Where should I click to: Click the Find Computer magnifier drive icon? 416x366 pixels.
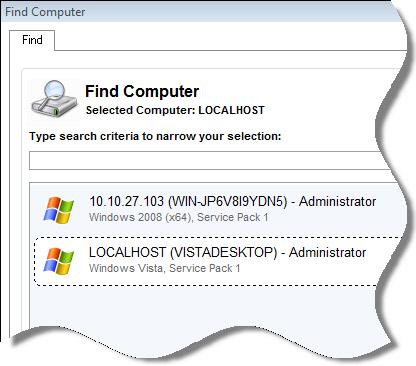click(54, 98)
